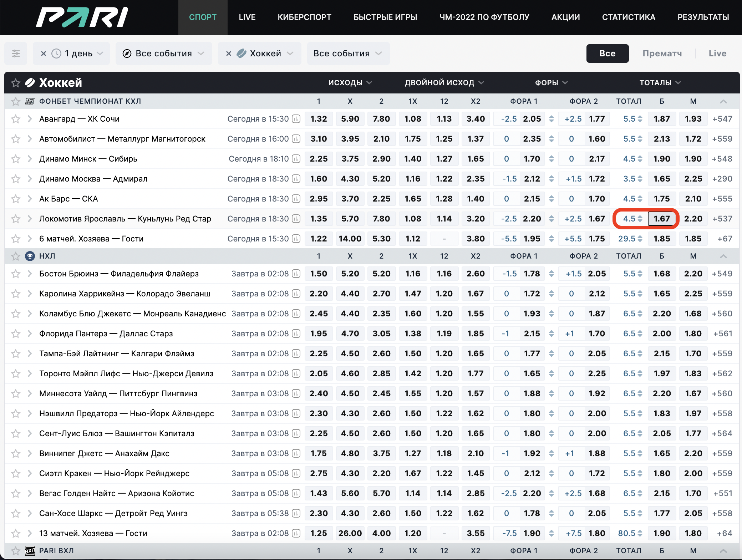Screen dimensions: 742x560
Task: Open statistics icon for Динамо Москва — Адмирал
Action: point(296,179)
